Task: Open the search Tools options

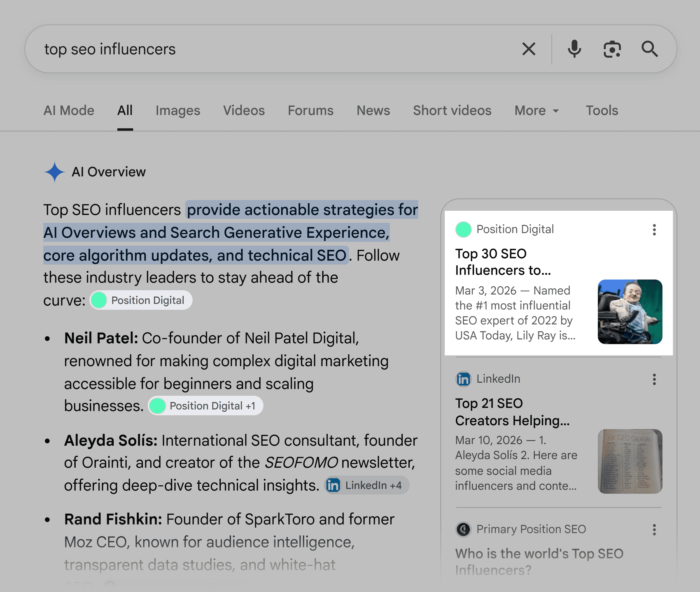Action: point(602,110)
